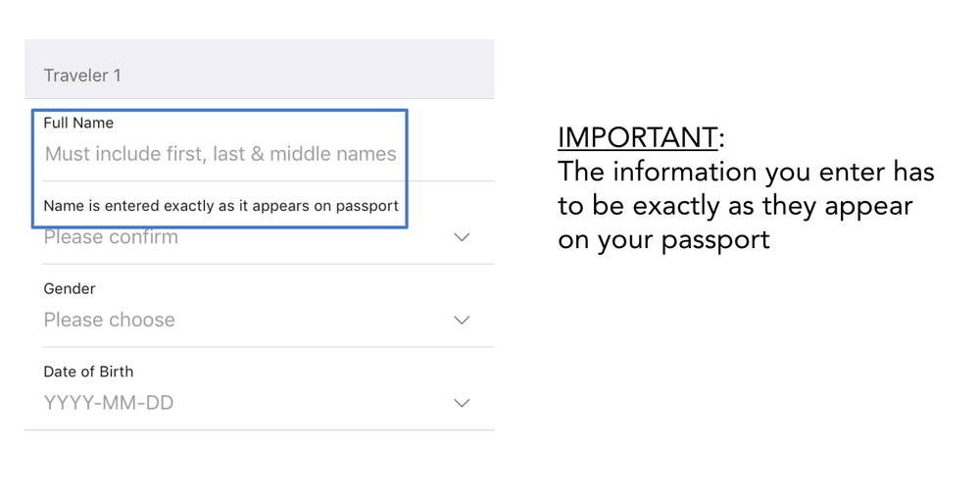Select the 'Please confirm' placeholder text
Viewport: 980px width, 501px height.
pos(111,237)
